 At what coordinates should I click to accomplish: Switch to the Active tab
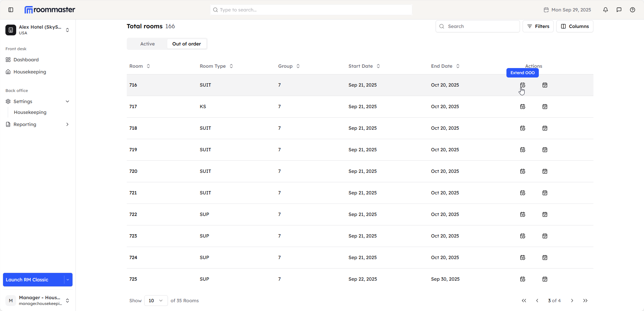(x=147, y=44)
